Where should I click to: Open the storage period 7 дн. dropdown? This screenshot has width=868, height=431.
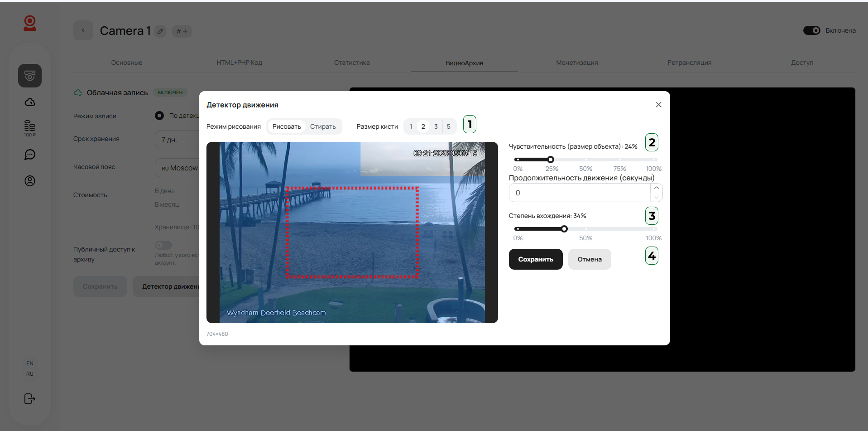[x=177, y=140]
